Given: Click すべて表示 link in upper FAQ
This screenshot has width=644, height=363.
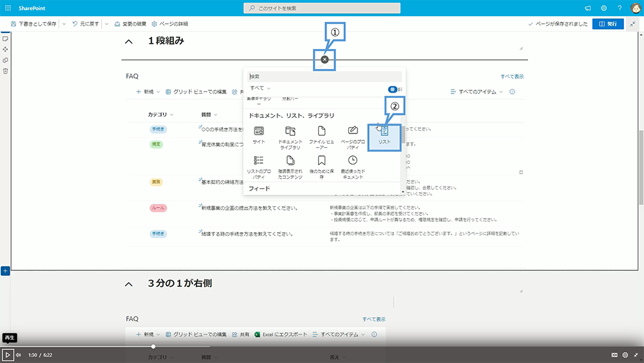Looking at the screenshot, I should [x=512, y=77].
